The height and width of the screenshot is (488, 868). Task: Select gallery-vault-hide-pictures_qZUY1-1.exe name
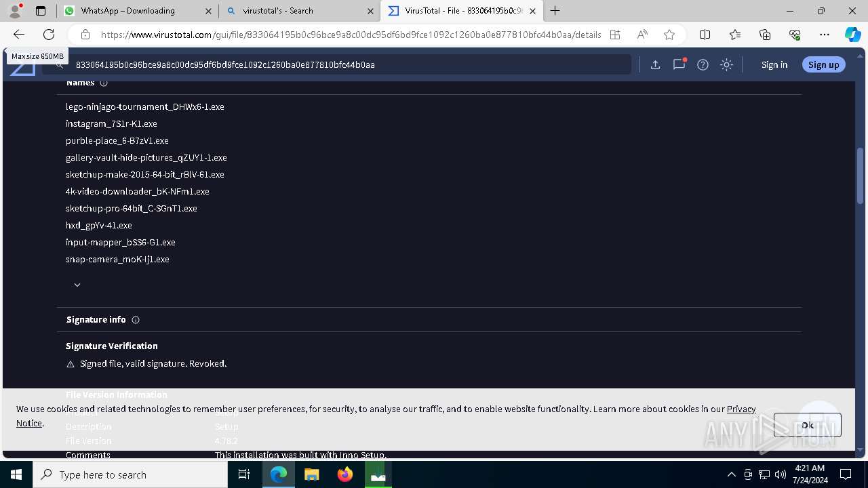[x=146, y=157]
